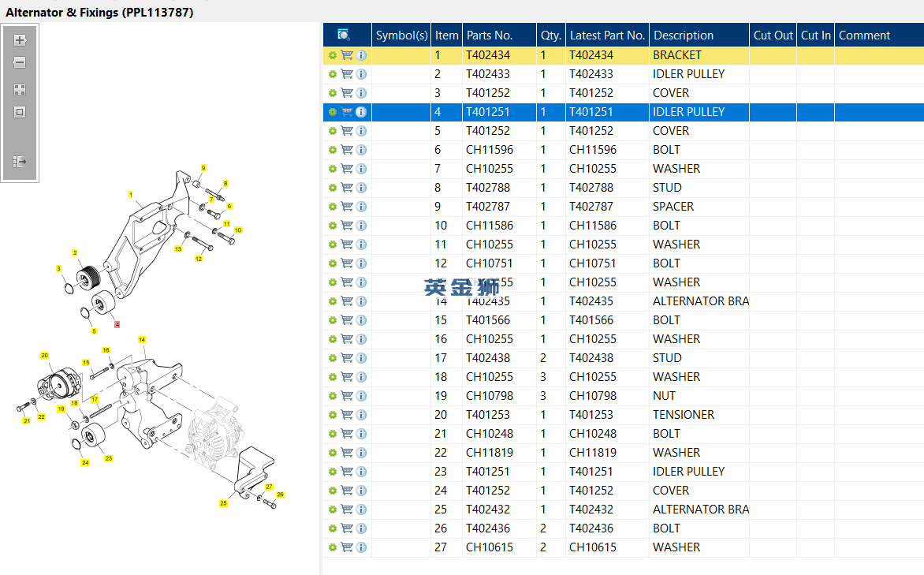The height and width of the screenshot is (575, 924).
Task: Add item 6 BOLT to cart
Action: (x=347, y=150)
